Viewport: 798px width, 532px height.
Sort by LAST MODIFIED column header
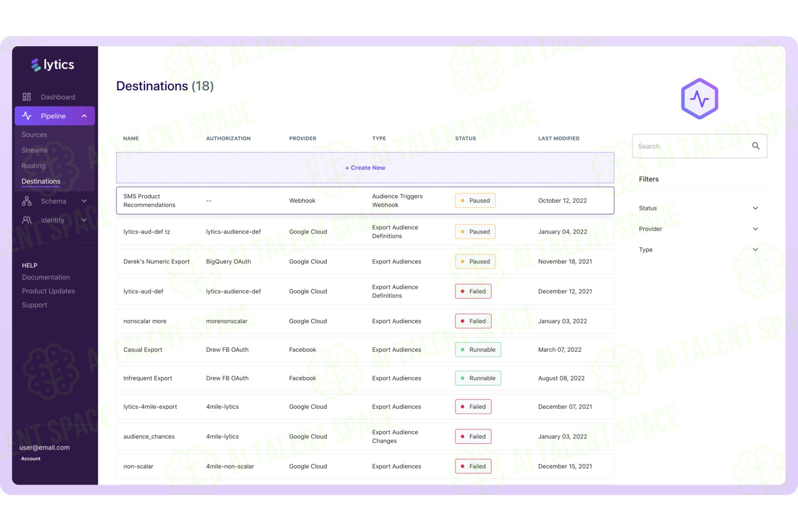559,138
